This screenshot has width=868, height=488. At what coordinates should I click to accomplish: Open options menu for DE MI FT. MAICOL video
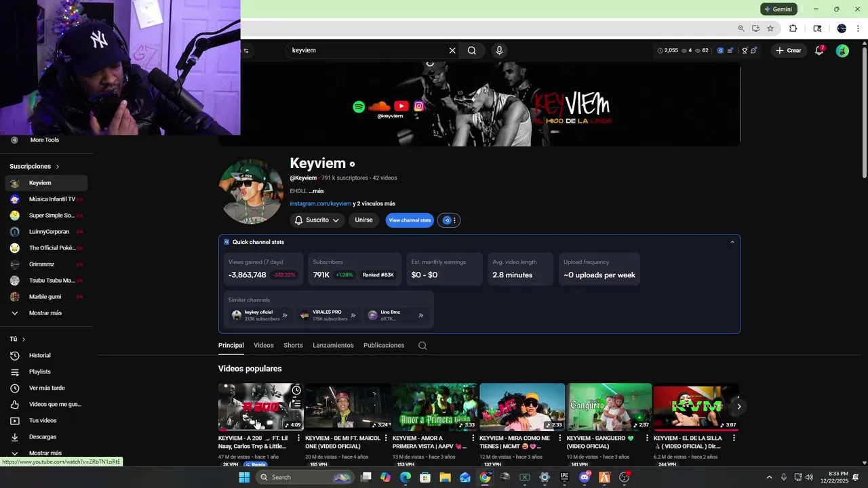tap(385, 439)
